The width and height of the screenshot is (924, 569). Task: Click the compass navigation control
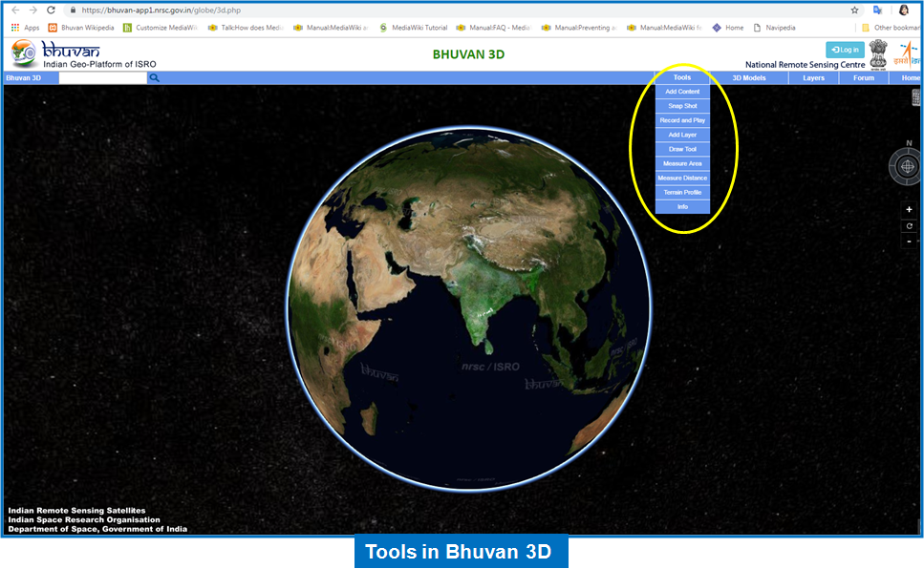coord(907,167)
